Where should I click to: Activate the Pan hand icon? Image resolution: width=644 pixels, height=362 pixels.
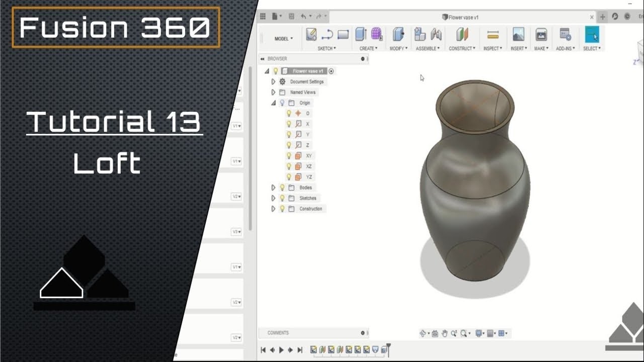tap(445, 333)
